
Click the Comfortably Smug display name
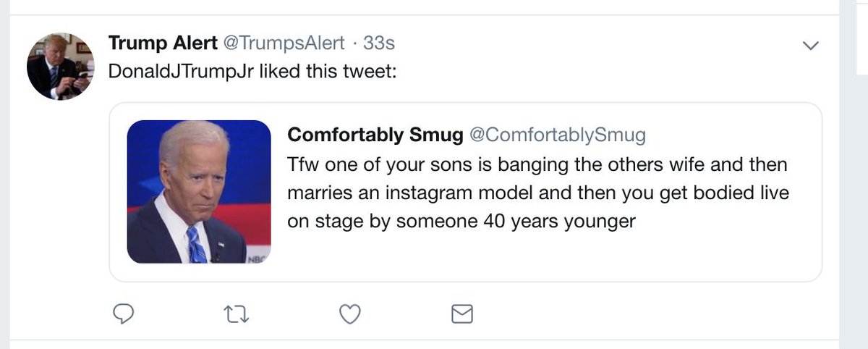pyautogui.click(x=375, y=135)
